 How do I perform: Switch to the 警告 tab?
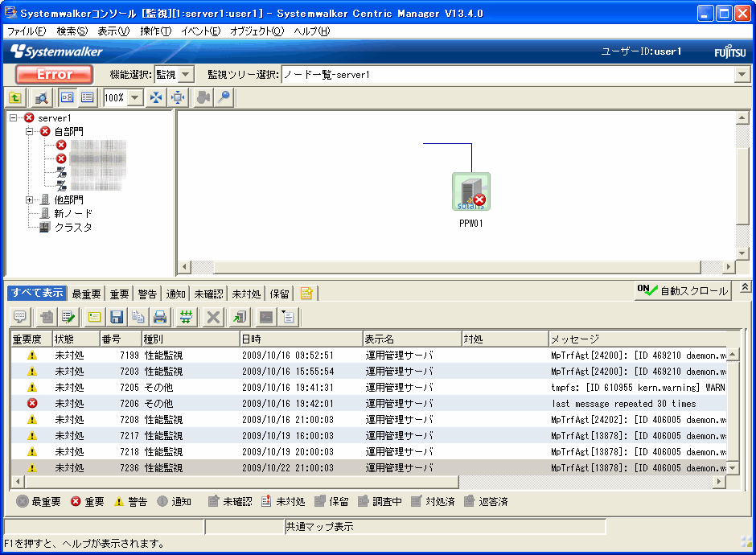(x=147, y=294)
